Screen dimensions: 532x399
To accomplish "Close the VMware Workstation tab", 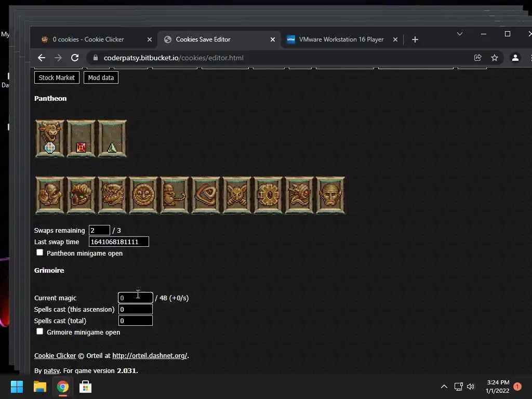I will pyautogui.click(x=395, y=39).
